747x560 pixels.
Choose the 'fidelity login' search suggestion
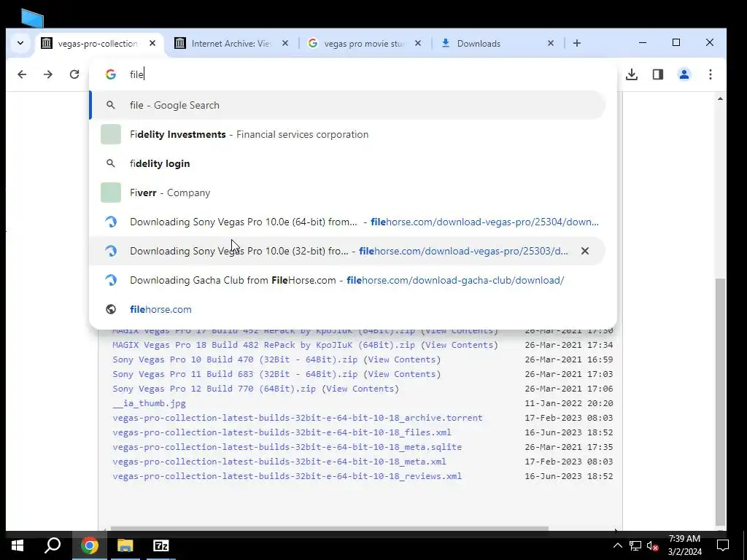point(348,163)
